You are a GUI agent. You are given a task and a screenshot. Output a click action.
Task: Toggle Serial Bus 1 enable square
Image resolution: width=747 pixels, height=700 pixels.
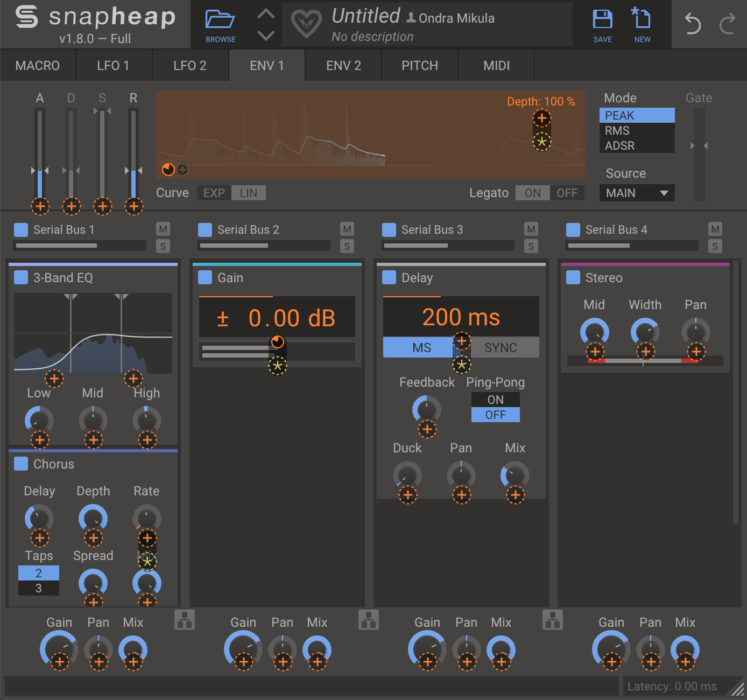point(20,230)
